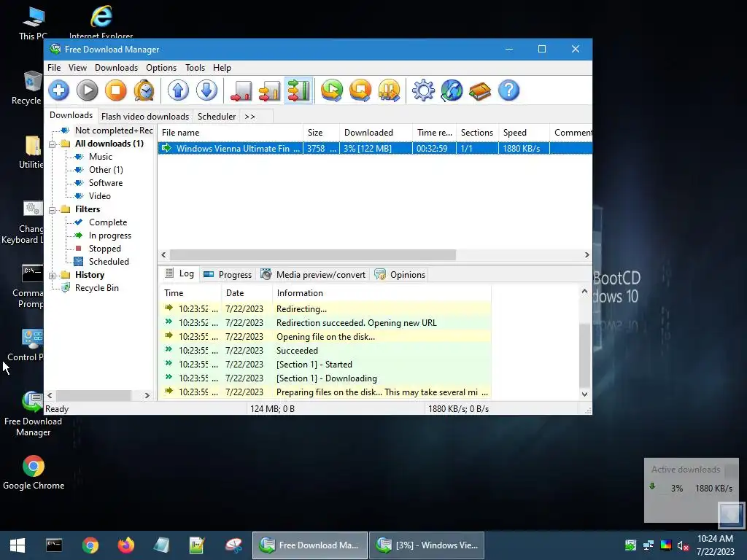
Task: Sort by File name column header
Action: coord(231,133)
